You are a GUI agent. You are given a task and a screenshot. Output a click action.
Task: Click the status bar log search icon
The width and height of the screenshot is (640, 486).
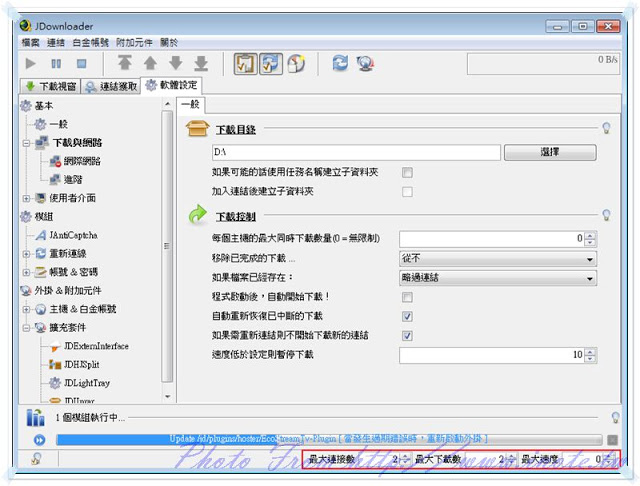coord(36,459)
